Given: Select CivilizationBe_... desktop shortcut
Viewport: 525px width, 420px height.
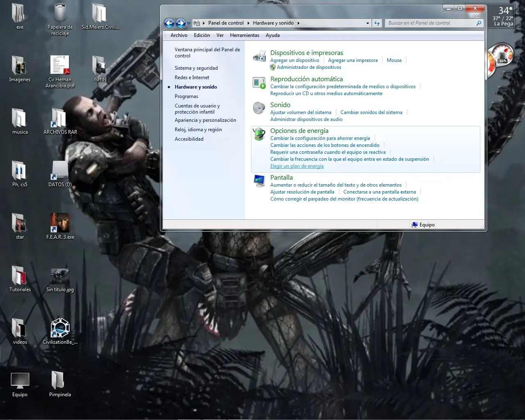Looking at the screenshot, I should coord(60,331).
